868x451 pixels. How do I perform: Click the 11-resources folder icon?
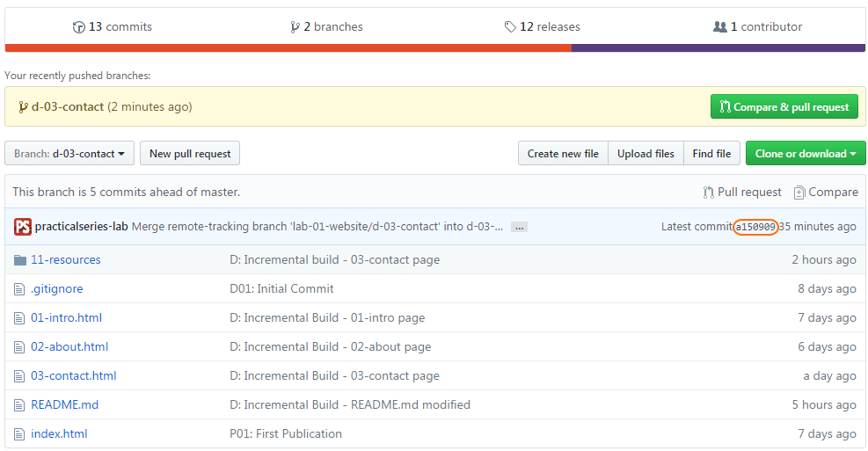click(20, 259)
